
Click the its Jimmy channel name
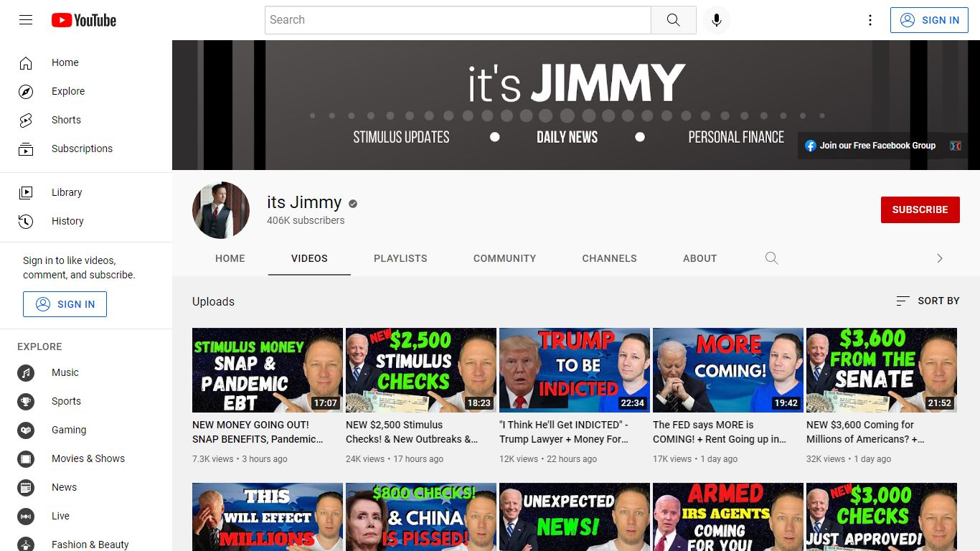pyautogui.click(x=304, y=203)
